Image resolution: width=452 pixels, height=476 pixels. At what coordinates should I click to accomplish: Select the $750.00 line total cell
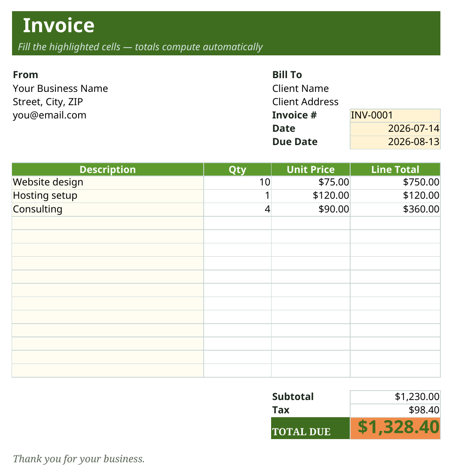pyautogui.click(x=395, y=182)
